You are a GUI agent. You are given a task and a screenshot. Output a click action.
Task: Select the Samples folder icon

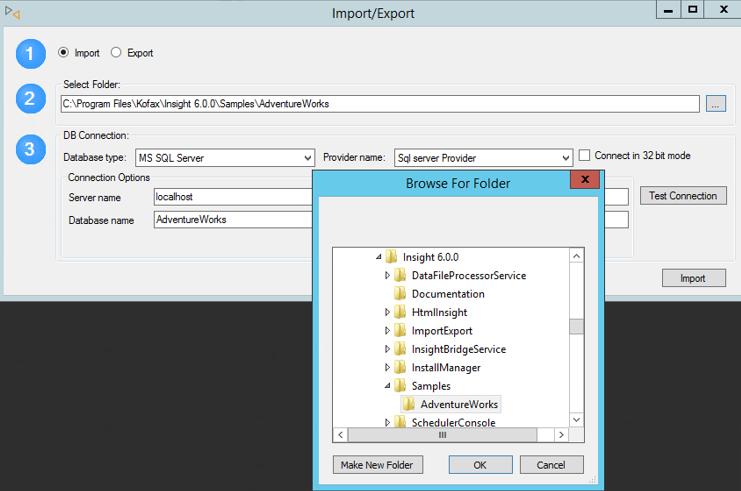click(400, 386)
